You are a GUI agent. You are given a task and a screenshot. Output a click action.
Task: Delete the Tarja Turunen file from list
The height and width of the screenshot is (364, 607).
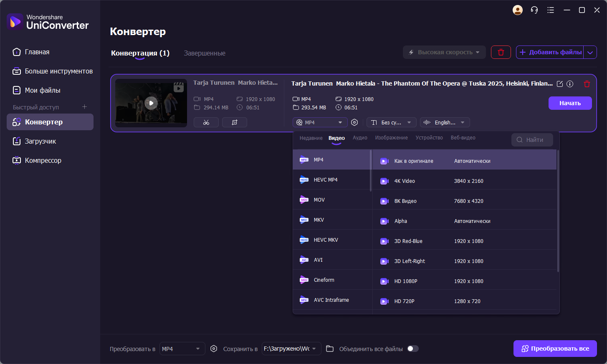pyautogui.click(x=587, y=84)
